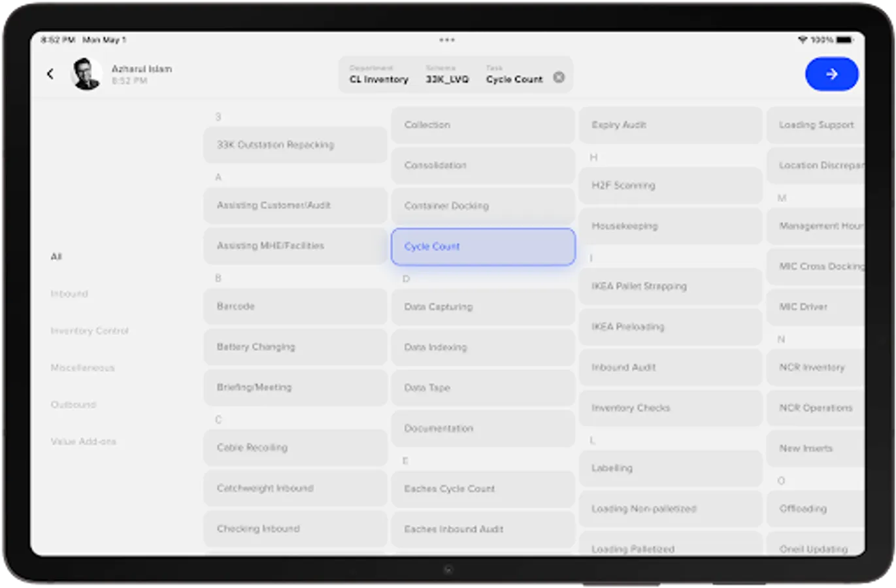Choose the Loading Support task
Viewport: 896px width, 588px height.
tap(816, 125)
